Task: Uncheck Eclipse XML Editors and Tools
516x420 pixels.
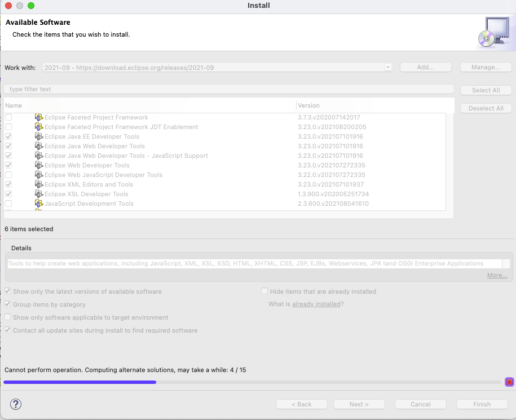Action: click(x=8, y=184)
